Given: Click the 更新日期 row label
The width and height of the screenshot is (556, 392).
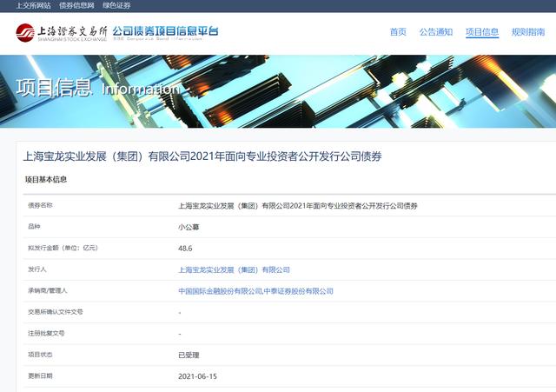Looking at the screenshot, I should click(x=40, y=375).
